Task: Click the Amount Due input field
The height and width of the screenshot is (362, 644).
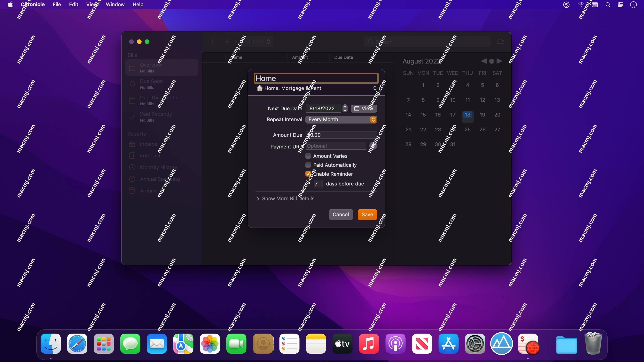Action: tap(341, 135)
